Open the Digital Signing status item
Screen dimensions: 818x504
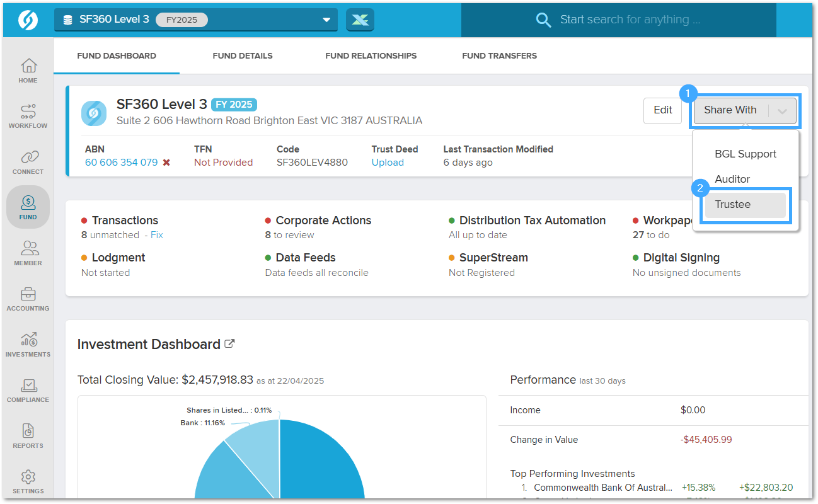[681, 258]
